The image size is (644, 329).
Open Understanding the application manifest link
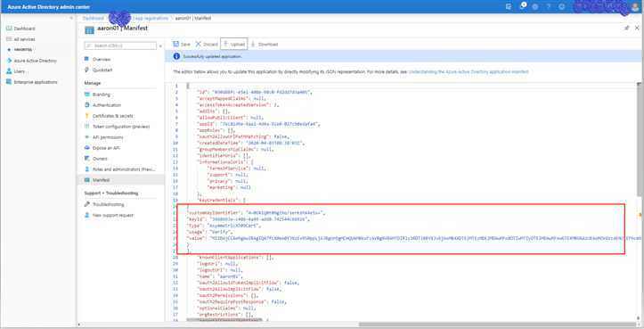(x=469, y=71)
